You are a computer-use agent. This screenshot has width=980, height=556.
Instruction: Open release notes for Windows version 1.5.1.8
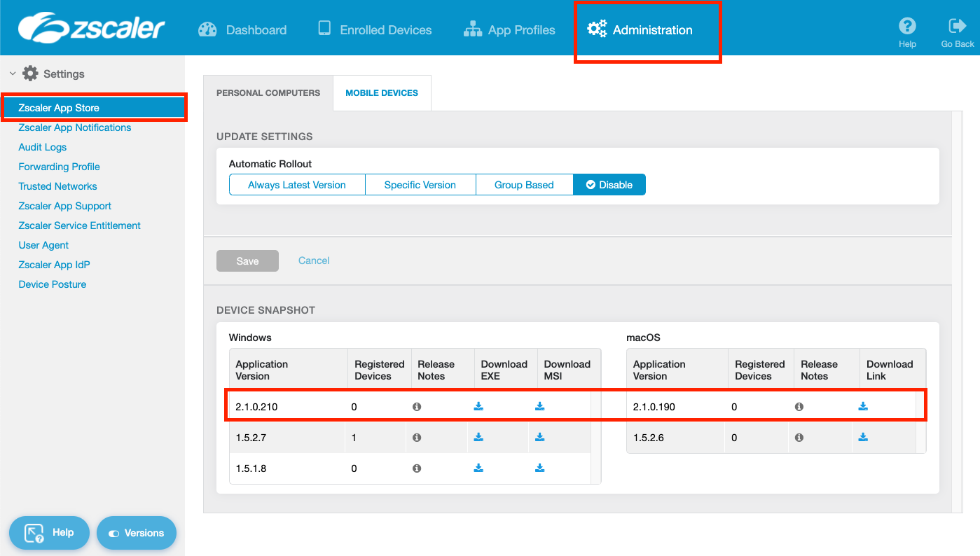tap(417, 468)
